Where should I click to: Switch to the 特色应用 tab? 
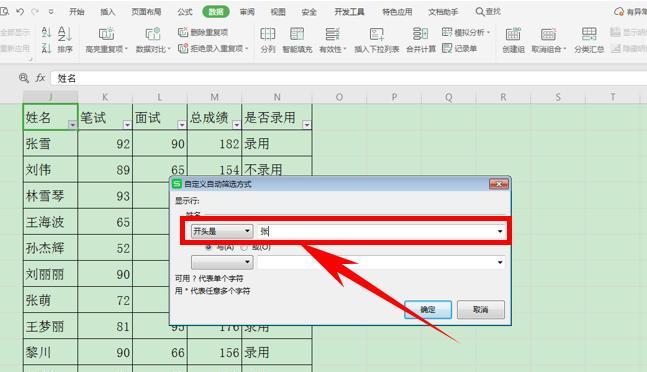tap(397, 12)
